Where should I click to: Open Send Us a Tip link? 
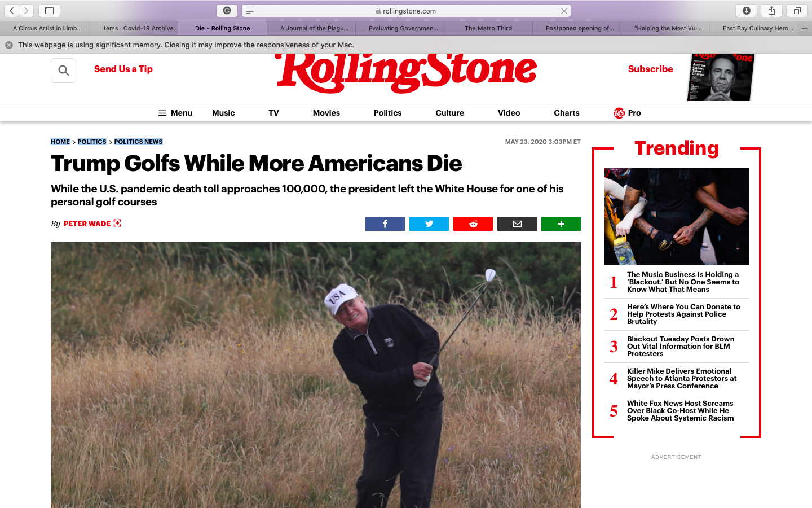123,69
